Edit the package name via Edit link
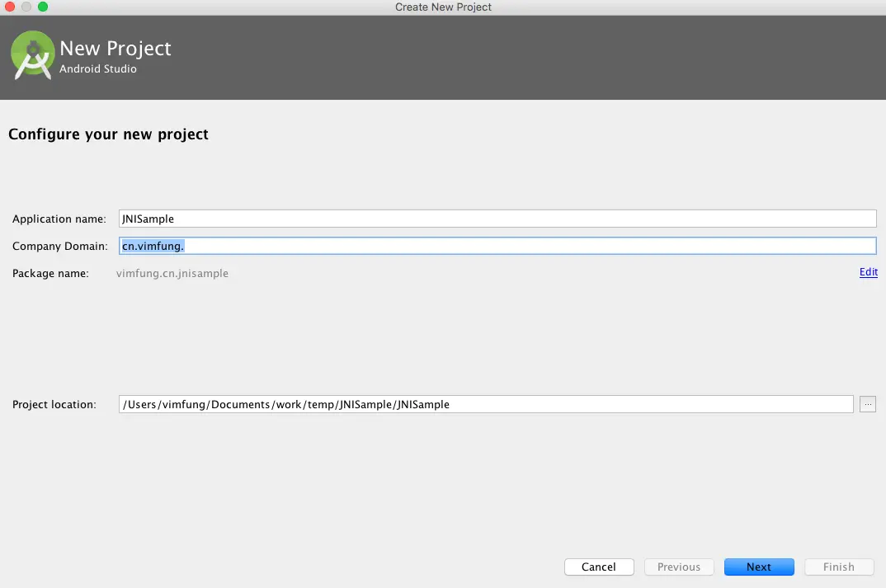Viewport: 886px width, 588px height. [x=869, y=272]
